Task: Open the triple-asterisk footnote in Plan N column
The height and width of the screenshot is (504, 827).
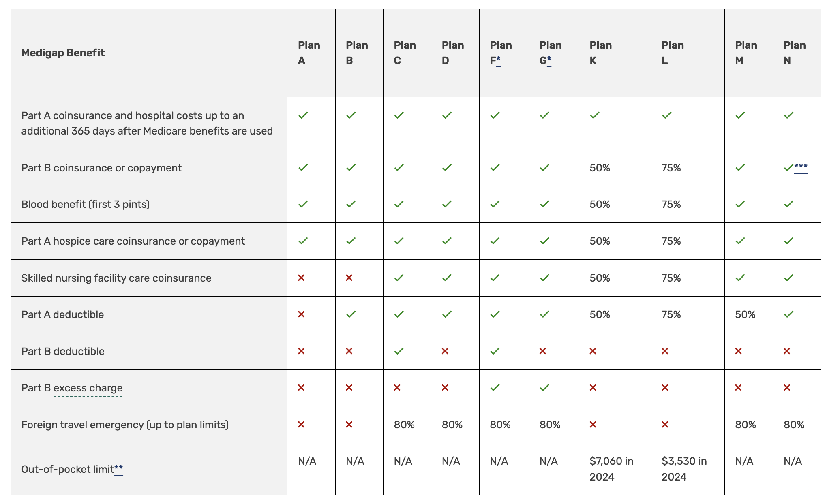Action: point(801,168)
